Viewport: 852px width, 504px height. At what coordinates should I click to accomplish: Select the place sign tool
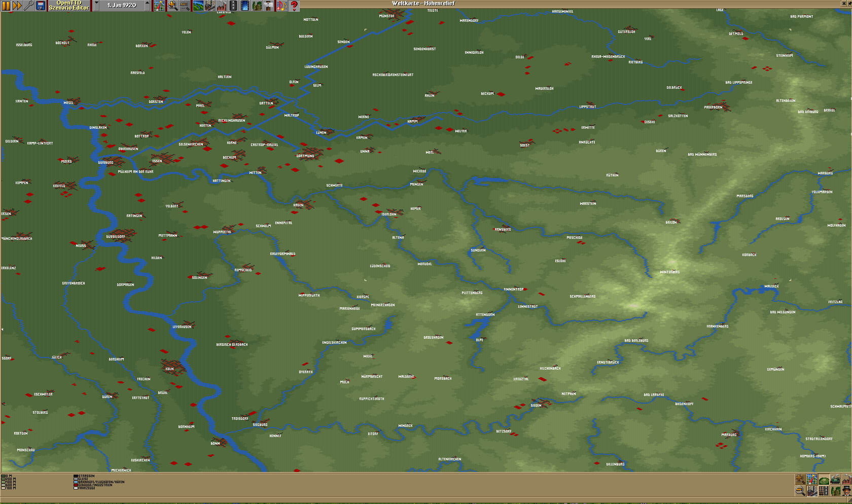point(269,6)
